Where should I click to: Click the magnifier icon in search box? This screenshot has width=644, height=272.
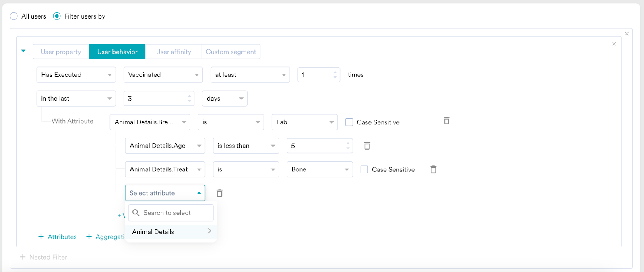tap(136, 213)
